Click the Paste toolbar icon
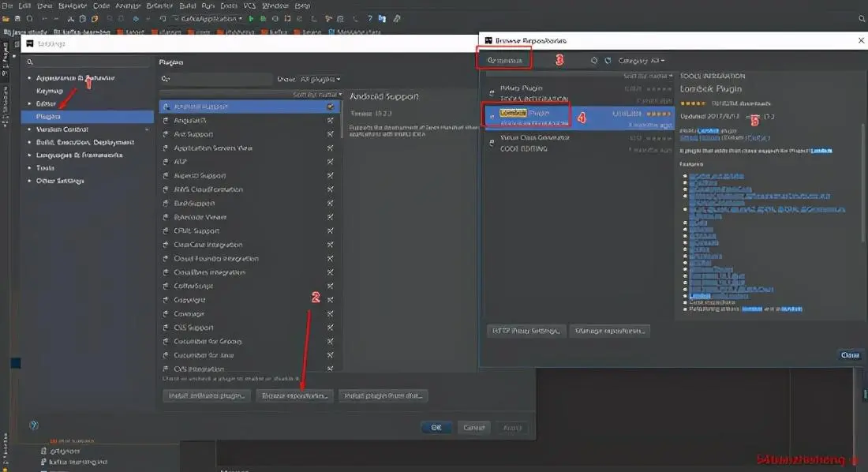 click(x=95, y=19)
